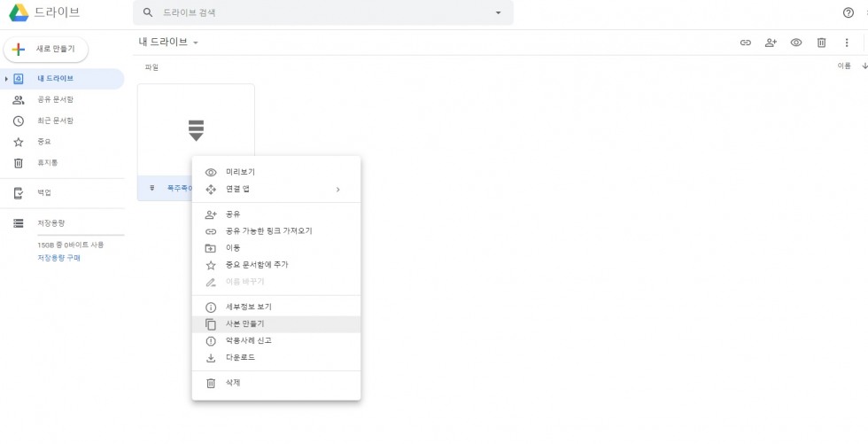Expand the 내 드라이브 tree arrow in sidebar

[x=6, y=79]
